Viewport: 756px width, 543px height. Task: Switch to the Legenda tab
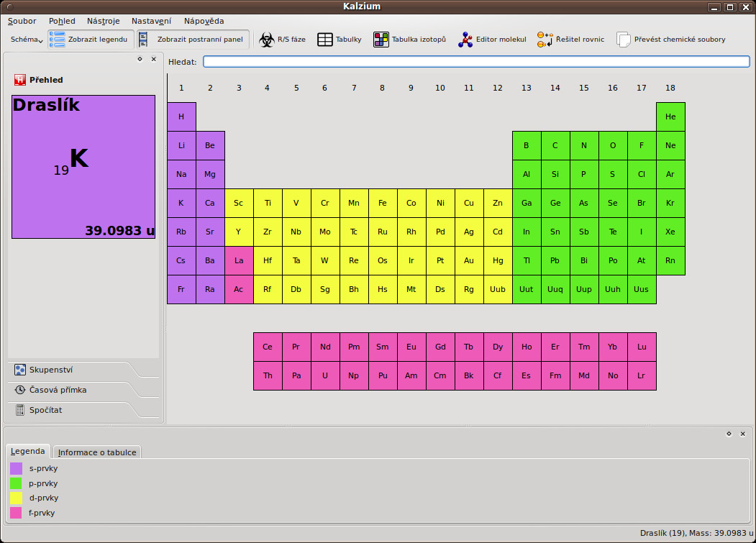[x=27, y=452]
